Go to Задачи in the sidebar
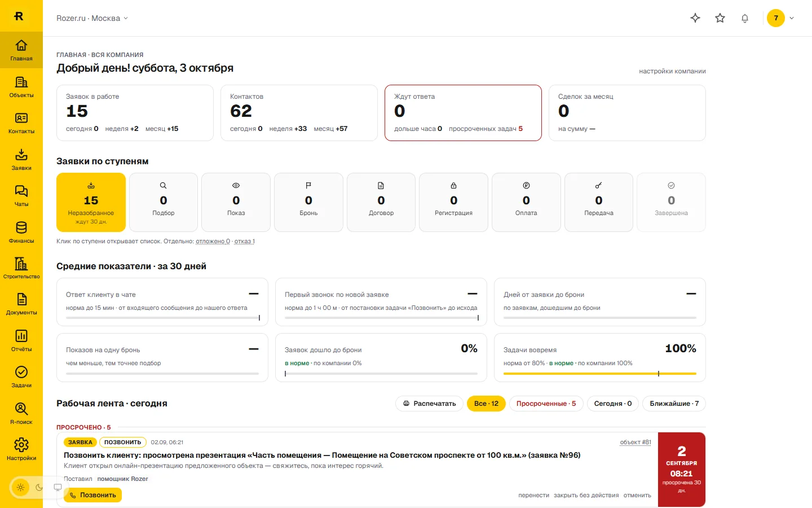 pyautogui.click(x=21, y=378)
